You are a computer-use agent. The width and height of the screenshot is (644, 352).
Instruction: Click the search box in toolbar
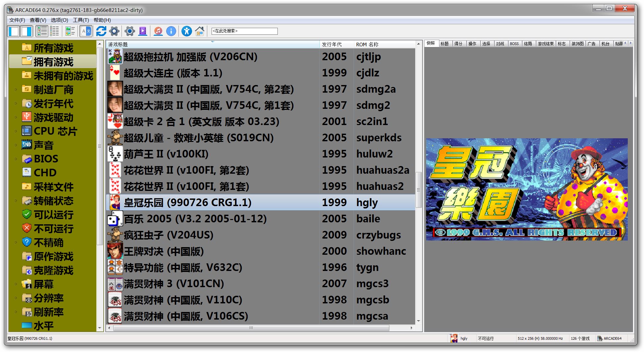click(244, 31)
